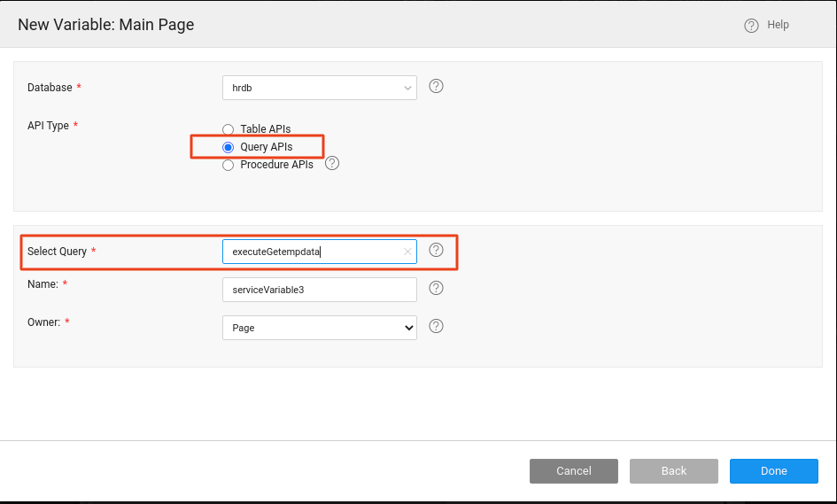Open the Help link text
This screenshot has width=837, height=504.
click(x=778, y=25)
